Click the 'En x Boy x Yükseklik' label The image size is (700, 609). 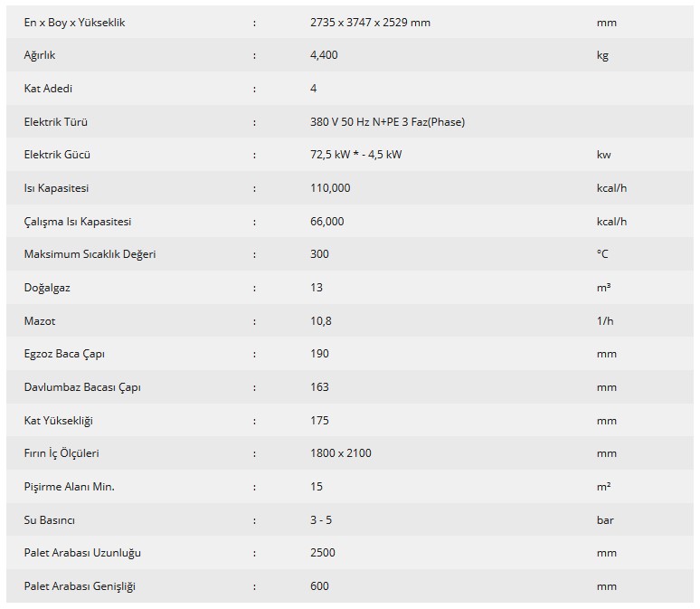pyautogui.click(x=74, y=23)
